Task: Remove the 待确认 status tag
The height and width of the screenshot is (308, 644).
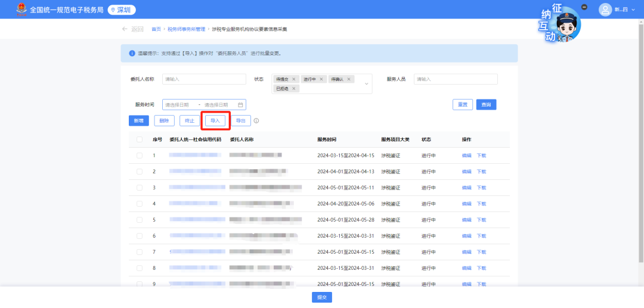Action: click(349, 79)
